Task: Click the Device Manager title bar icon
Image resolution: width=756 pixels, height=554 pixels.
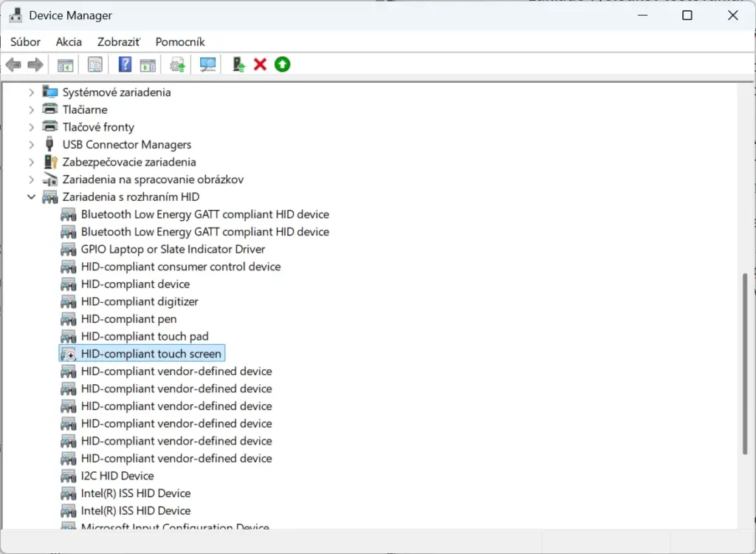Action: (x=16, y=15)
